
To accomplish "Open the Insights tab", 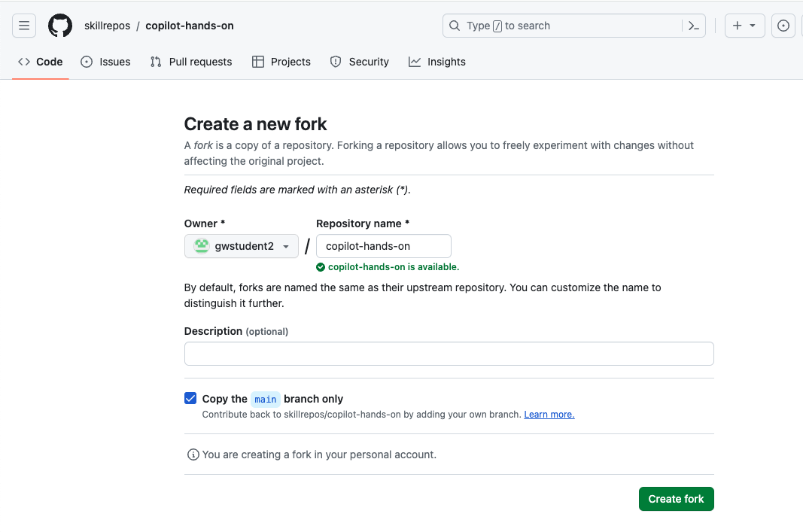I will [x=436, y=62].
